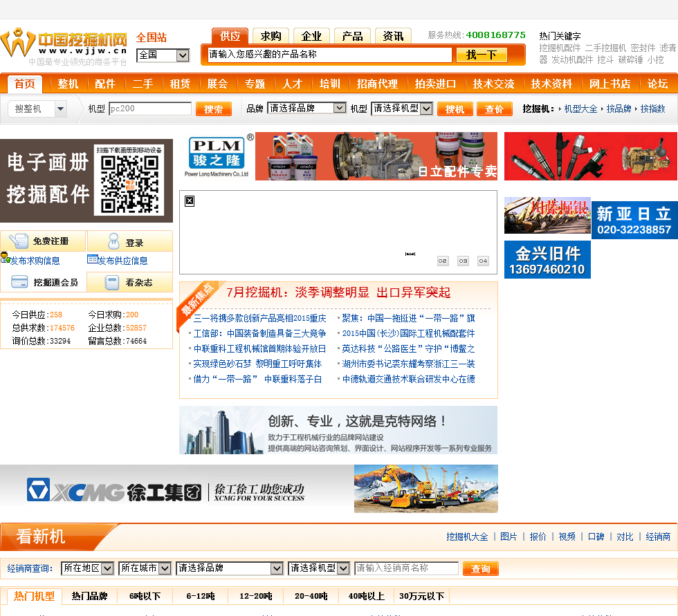Select the 30万元以下 tab

point(421,596)
